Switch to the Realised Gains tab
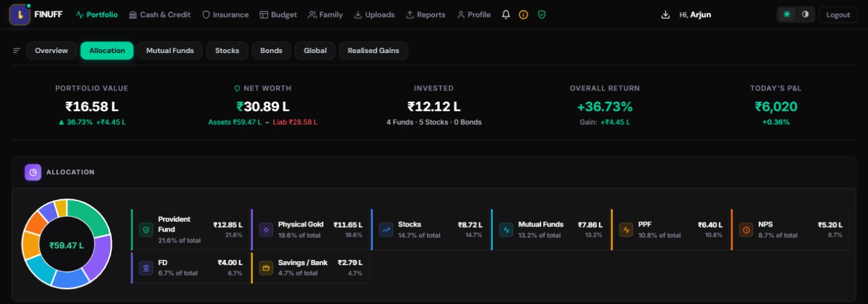Screen dimensions: 868x304 (x=373, y=50)
